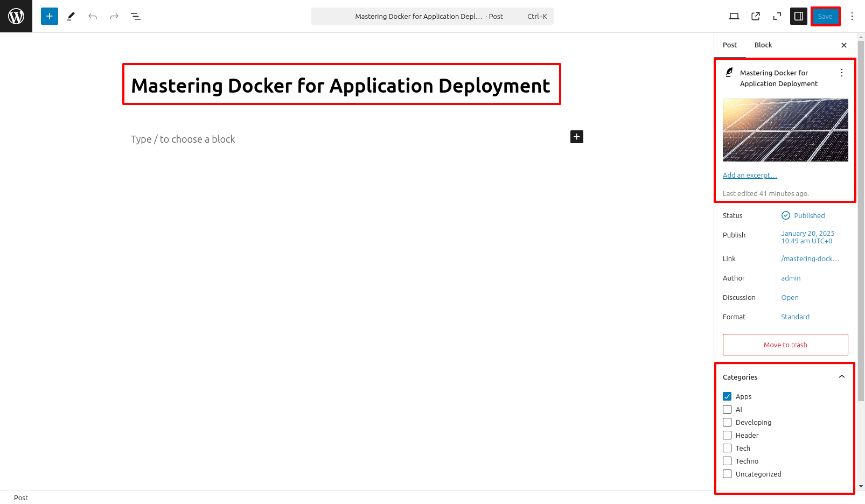Click Post breadcrumb in the footer
Viewport: 865px width, 504px height.
point(21,498)
